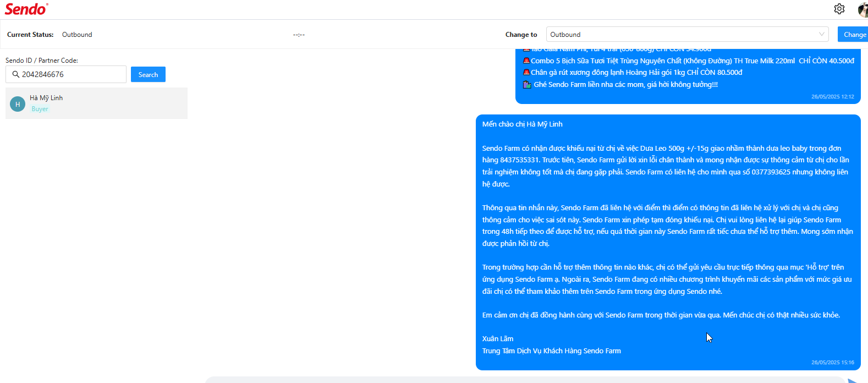Click the Sendo logo
Screen dimensions: 868x383
pos(26,9)
